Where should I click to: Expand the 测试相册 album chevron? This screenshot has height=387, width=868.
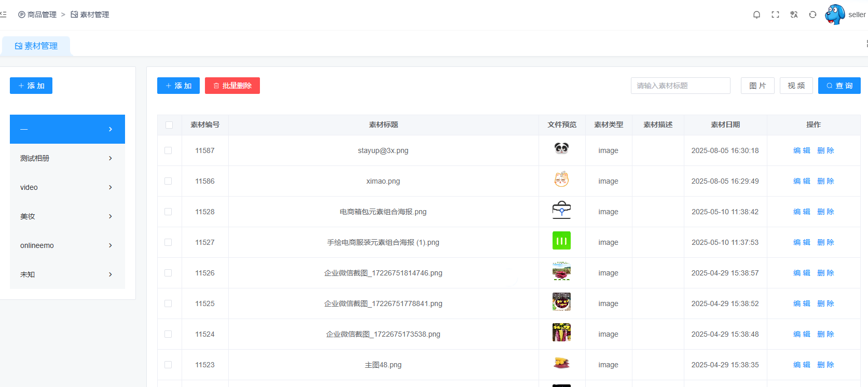click(x=110, y=158)
